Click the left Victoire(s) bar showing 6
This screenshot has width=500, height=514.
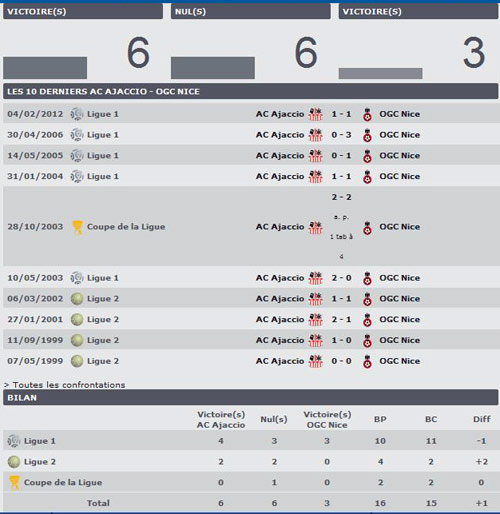(45, 68)
